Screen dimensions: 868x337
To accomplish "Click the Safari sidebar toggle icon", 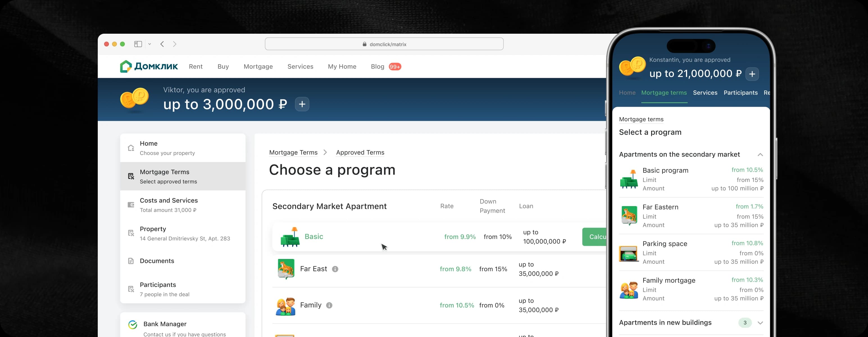I will pyautogui.click(x=138, y=44).
